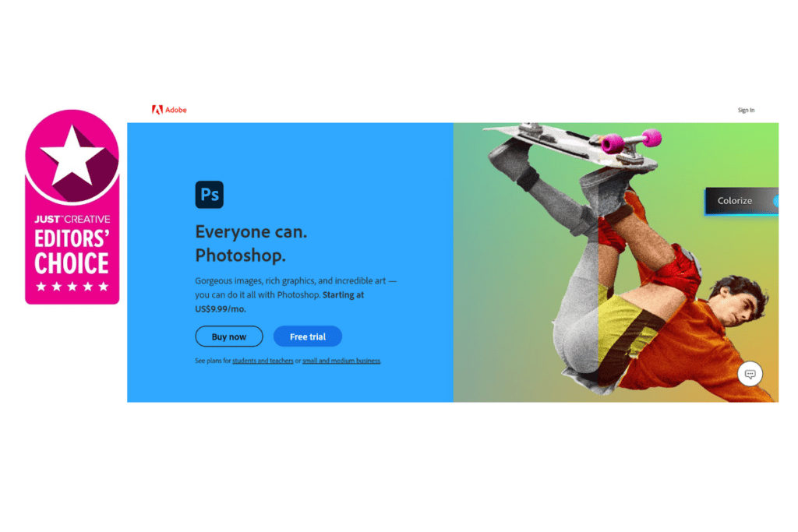Click the red Adobe logo icon

[x=157, y=110]
